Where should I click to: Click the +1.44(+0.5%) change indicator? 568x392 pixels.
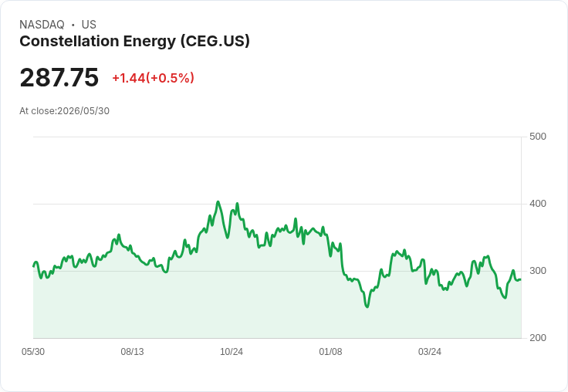coord(154,78)
